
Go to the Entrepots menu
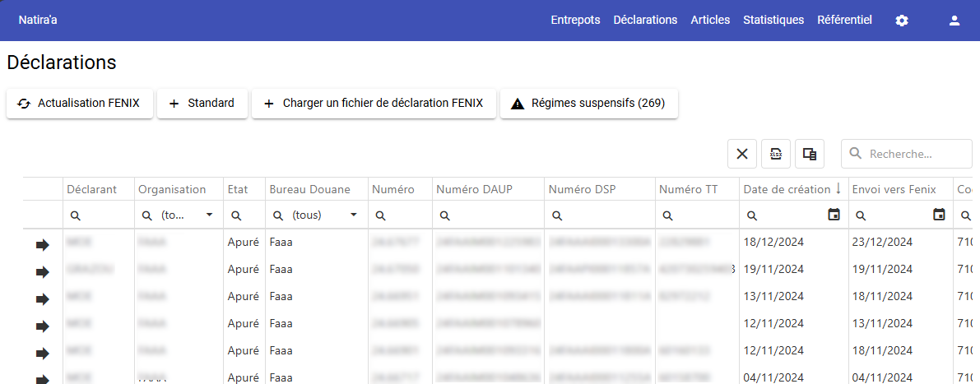coord(575,21)
